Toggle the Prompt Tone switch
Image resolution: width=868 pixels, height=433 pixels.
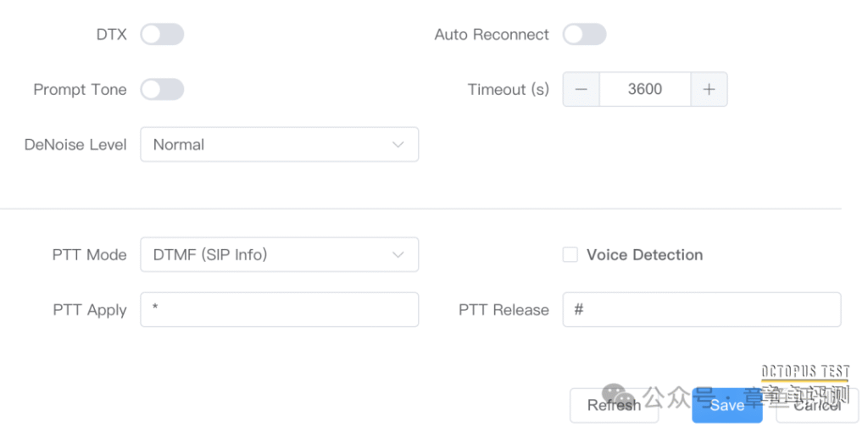[x=162, y=89]
